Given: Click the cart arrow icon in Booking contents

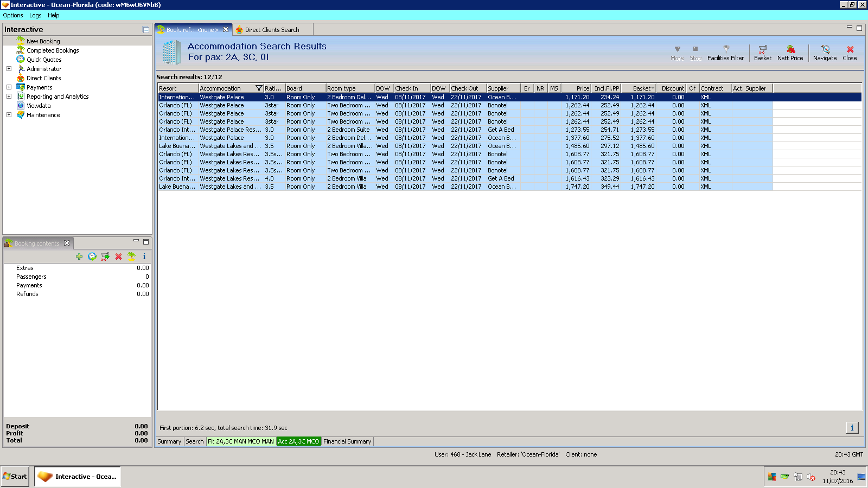Looking at the screenshot, I should [105, 256].
